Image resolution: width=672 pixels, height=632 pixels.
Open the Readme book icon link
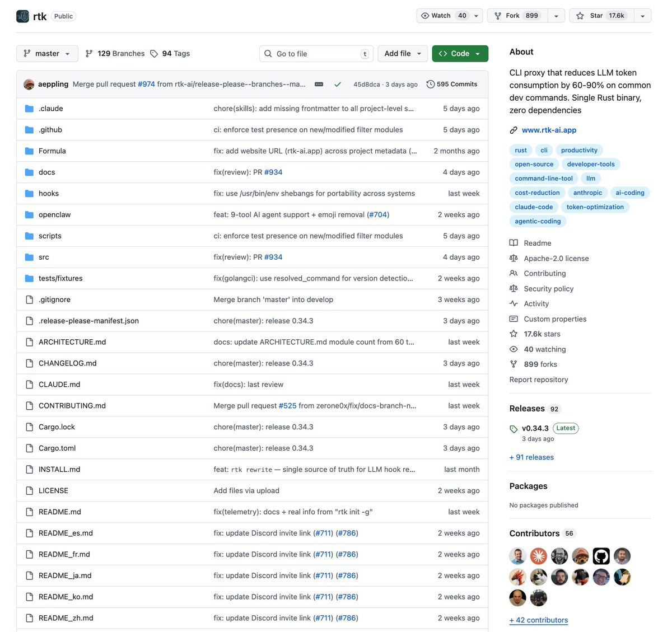514,243
